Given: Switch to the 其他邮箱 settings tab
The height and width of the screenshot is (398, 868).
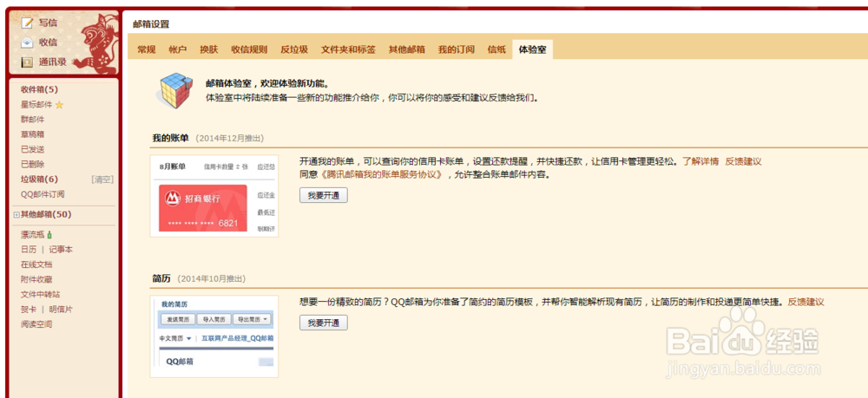Looking at the screenshot, I should (407, 49).
